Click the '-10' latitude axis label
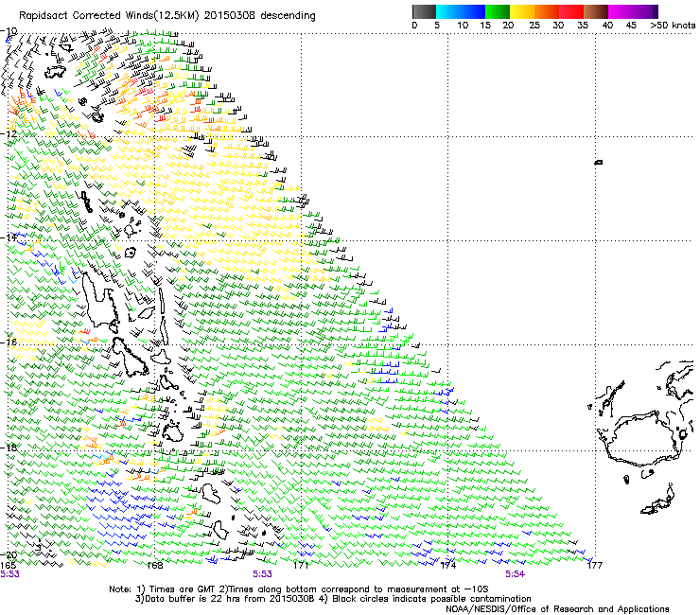Image resolution: width=700 pixels, height=615 pixels. point(9,31)
